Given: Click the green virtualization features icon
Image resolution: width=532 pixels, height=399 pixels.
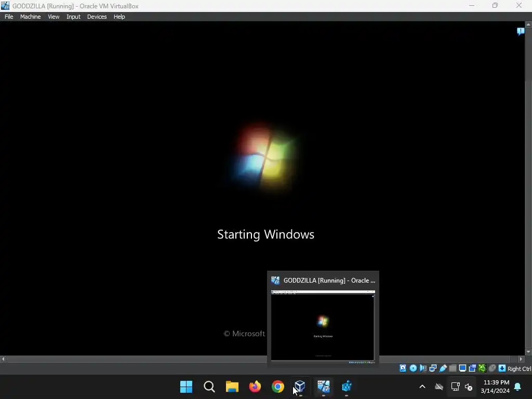Looking at the screenshot, I should pos(482,368).
